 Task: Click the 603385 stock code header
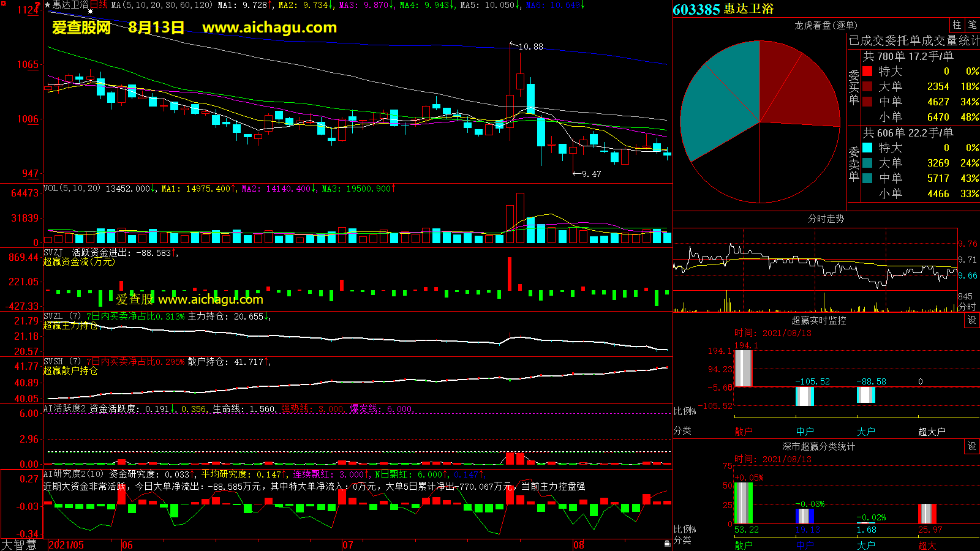(x=696, y=9)
